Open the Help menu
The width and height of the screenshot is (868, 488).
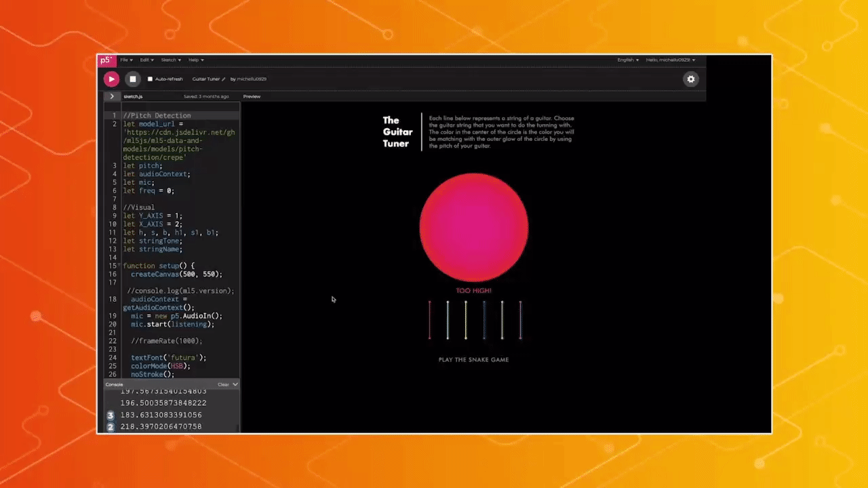[x=196, y=60]
